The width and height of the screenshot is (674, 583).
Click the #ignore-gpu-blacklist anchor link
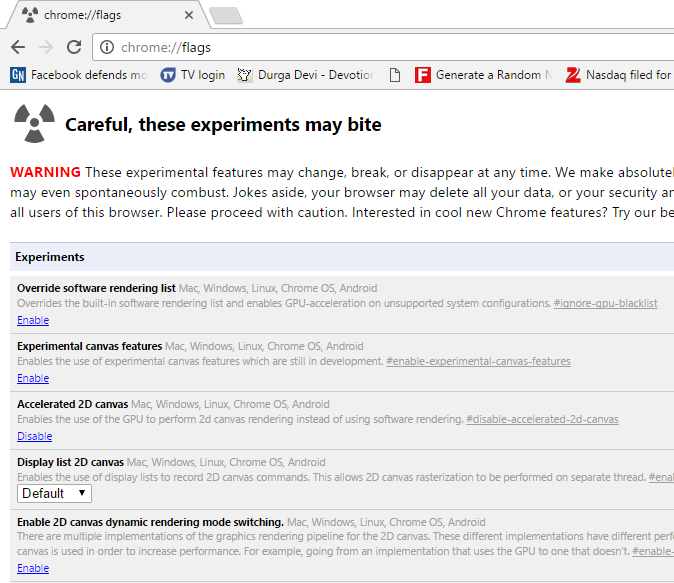[x=605, y=303]
